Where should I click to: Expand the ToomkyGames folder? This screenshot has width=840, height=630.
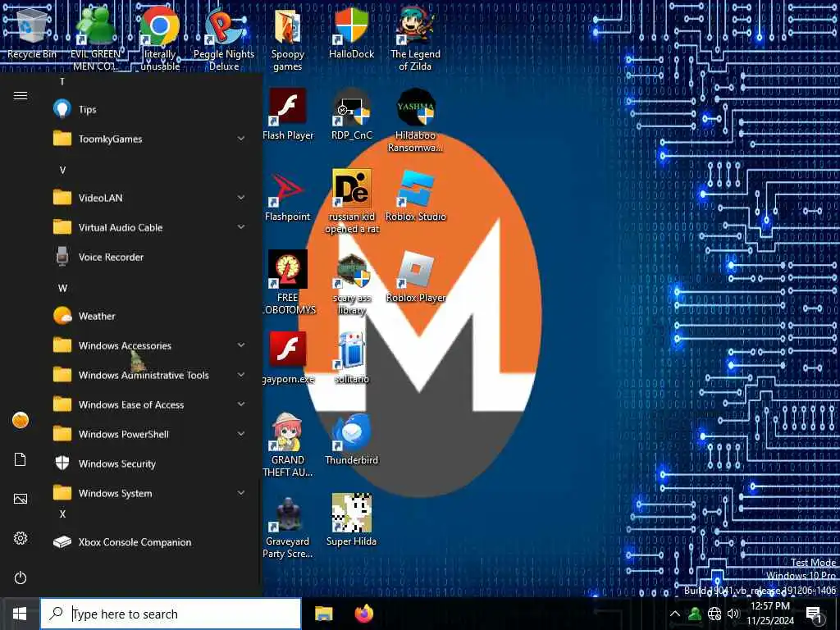click(x=150, y=139)
